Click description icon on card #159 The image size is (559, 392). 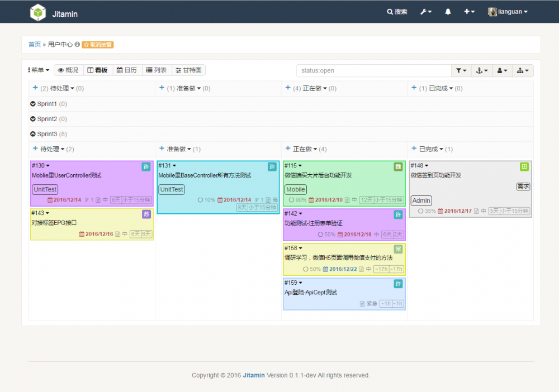pyautogui.click(x=362, y=304)
